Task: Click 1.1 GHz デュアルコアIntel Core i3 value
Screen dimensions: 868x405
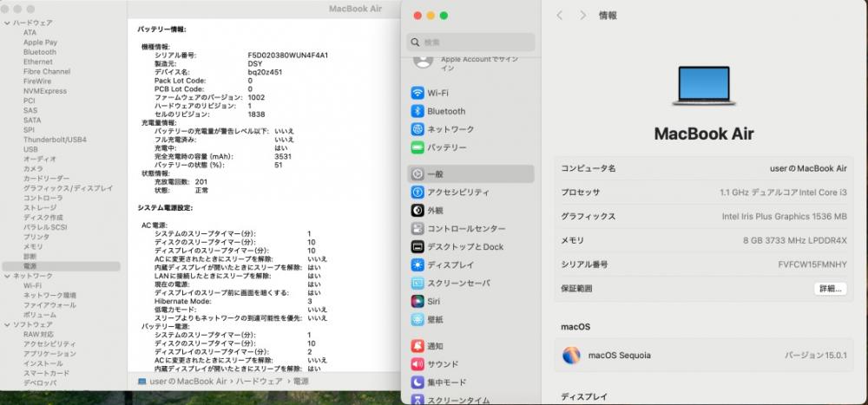Action: click(x=783, y=193)
